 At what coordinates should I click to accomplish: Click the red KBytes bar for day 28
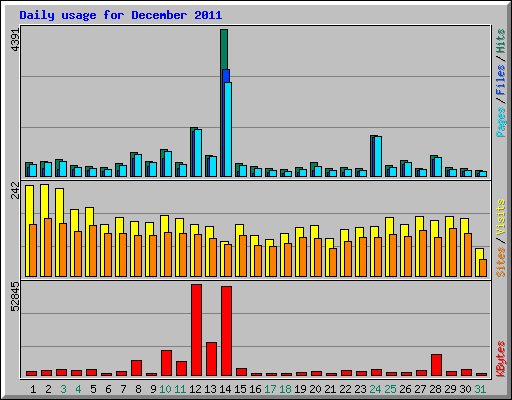click(x=437, y=365)
